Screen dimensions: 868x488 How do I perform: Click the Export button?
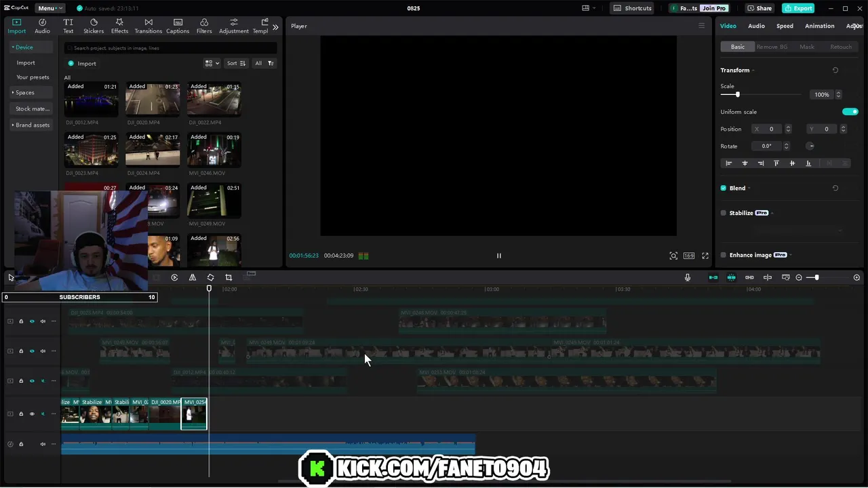click(x=798, y=8)
